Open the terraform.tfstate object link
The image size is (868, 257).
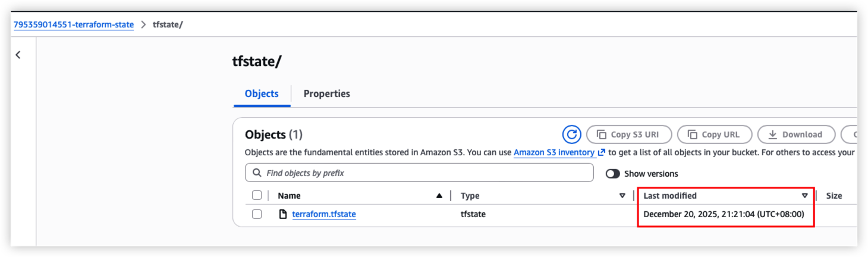pyautogui.click(x=324, y=214)
